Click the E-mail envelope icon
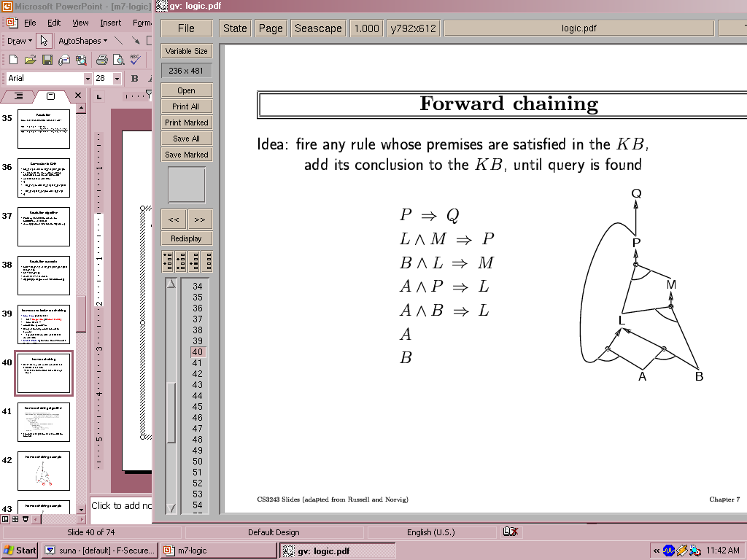Viewport: 747px width, 560px height. coord(64,60)
